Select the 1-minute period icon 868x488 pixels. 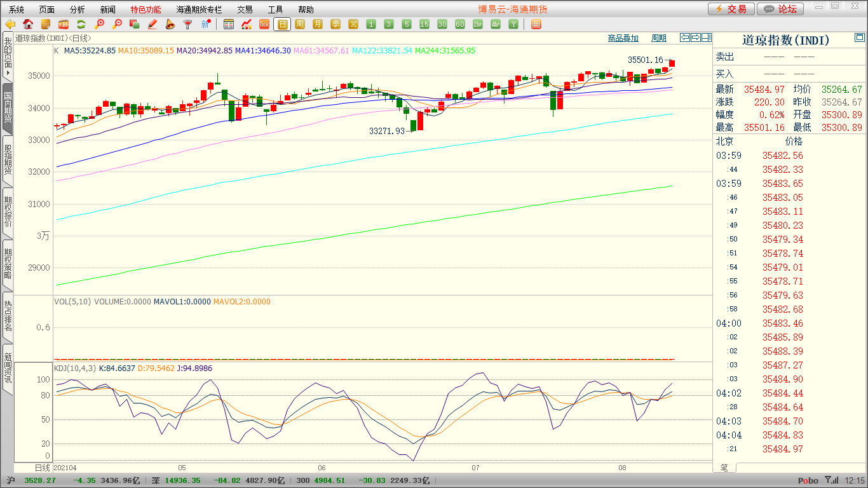point(371,24)
